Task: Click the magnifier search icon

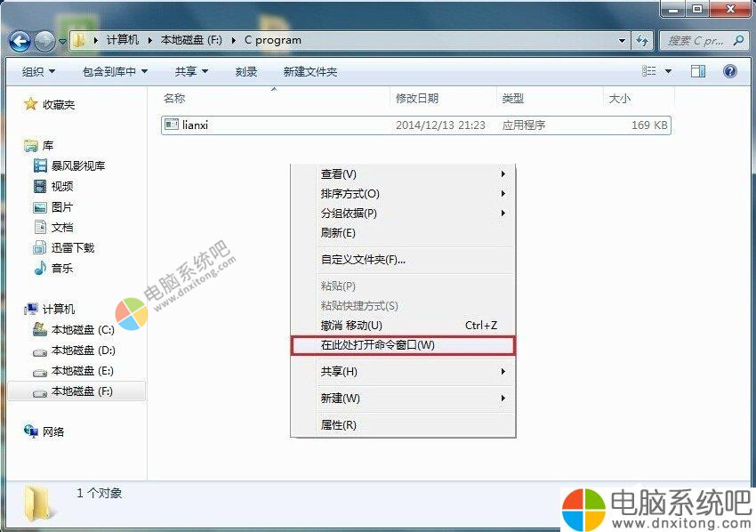Action: coord(738,41)
